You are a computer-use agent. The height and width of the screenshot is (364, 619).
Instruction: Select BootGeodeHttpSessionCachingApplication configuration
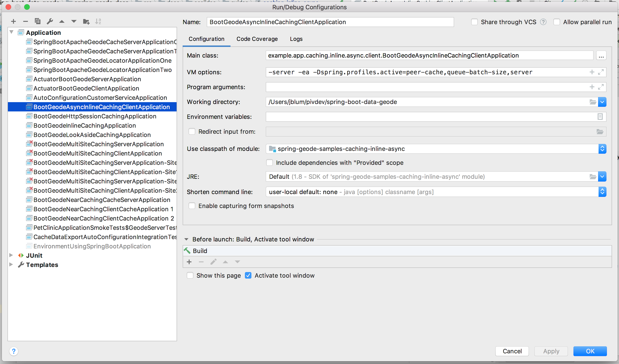pyautogui.click(x=92, y=116)
